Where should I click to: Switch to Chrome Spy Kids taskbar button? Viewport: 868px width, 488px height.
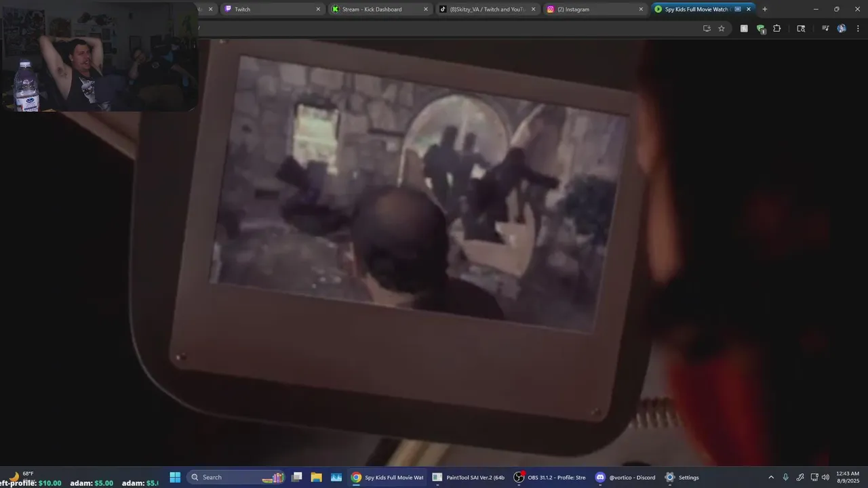(x=387, y=477)
